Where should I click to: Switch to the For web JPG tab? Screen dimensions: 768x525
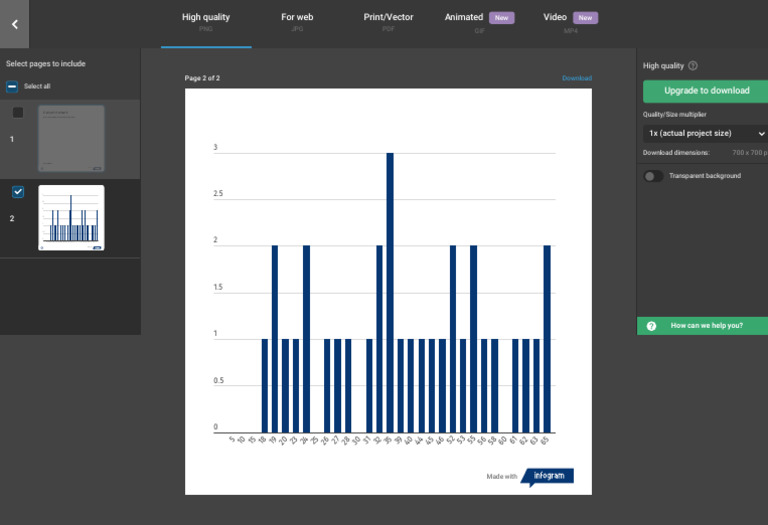coord(297,22)
